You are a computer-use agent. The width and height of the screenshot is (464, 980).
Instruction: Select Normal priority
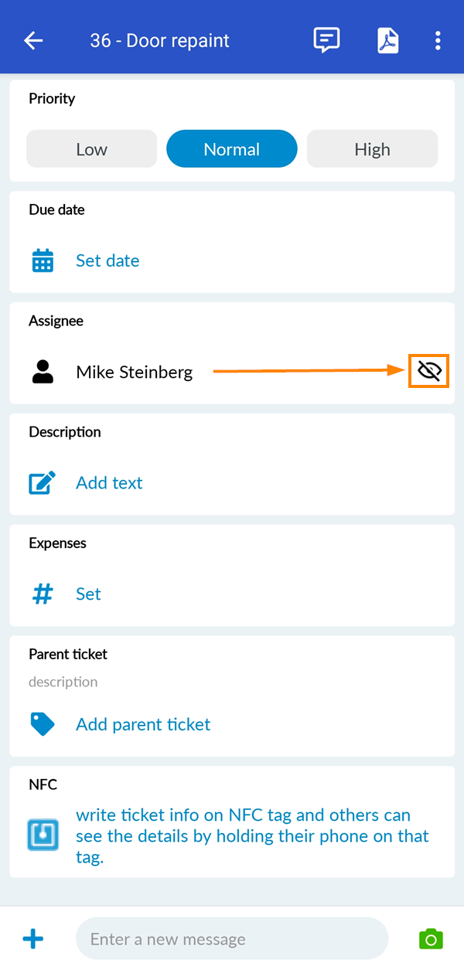coord(231,149)
